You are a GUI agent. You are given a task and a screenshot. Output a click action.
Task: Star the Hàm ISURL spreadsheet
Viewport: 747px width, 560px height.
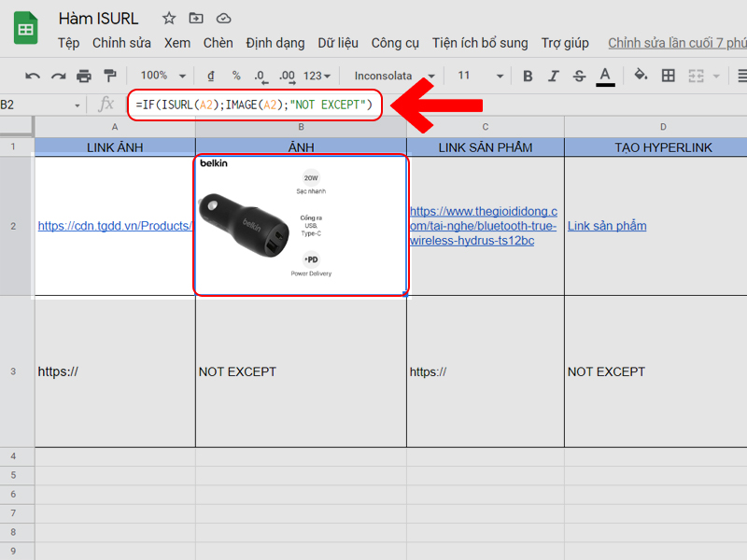point(167,18)
